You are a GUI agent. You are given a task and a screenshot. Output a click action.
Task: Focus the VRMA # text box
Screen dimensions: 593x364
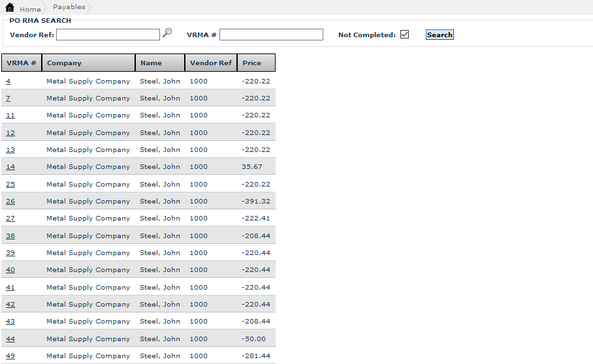[271, 35]
